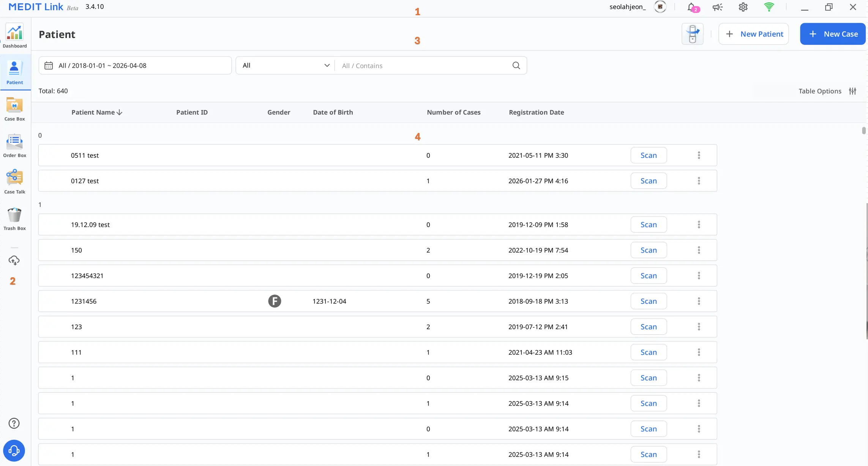Open the Case Box
Screen dimensions: 868x466
[x=15, y=109]
